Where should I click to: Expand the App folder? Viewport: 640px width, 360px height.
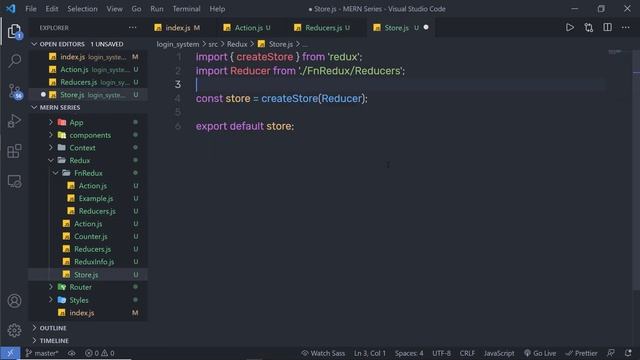tap(51, 122)
